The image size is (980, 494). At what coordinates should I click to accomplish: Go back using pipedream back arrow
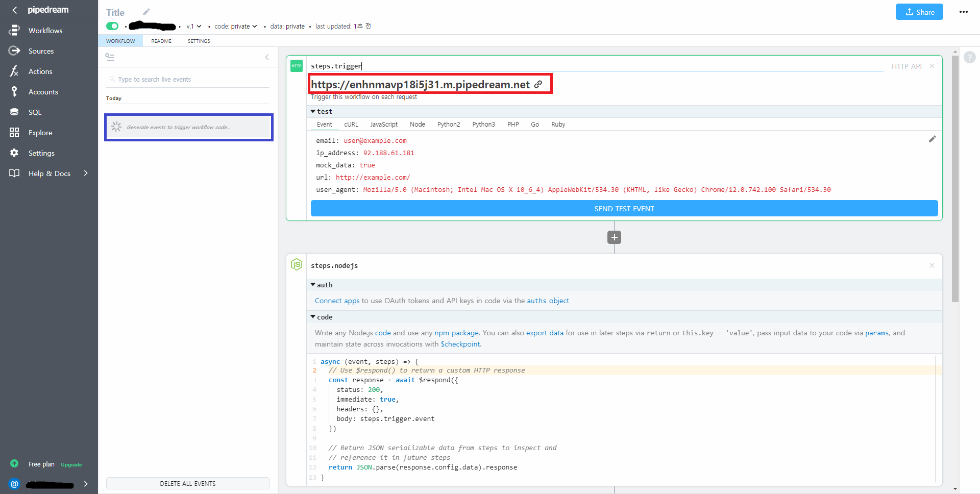pos(15,10)
